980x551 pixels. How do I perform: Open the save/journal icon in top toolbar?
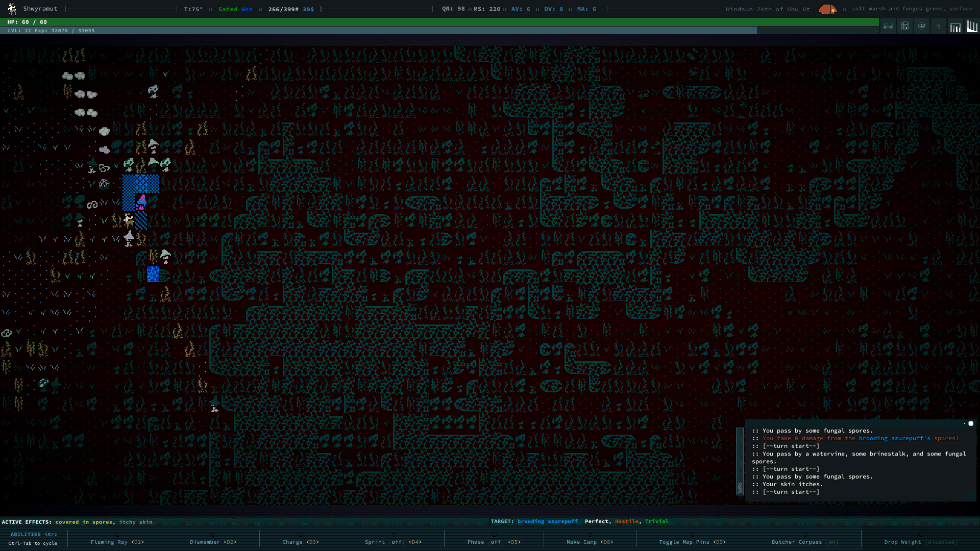click(x=905, y=27)
